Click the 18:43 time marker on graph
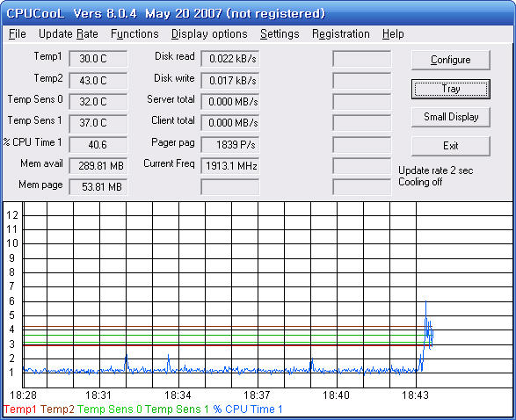 (415, 395)
